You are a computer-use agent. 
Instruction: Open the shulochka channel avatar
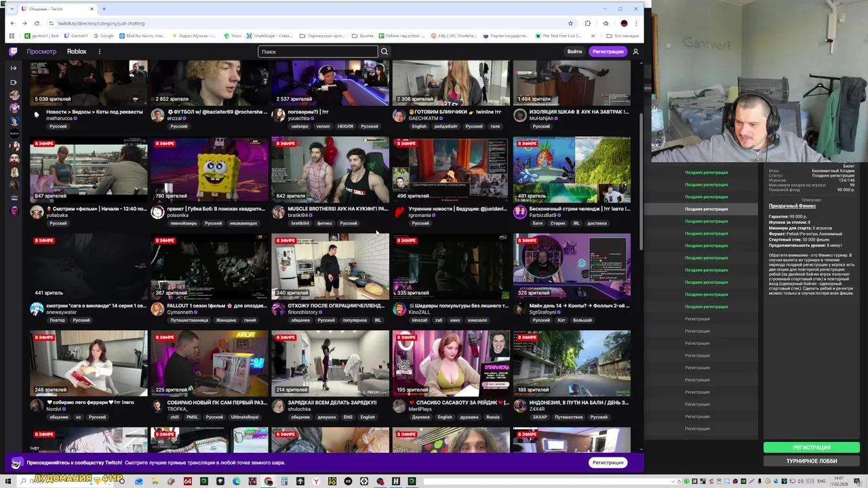coord(278,406)
